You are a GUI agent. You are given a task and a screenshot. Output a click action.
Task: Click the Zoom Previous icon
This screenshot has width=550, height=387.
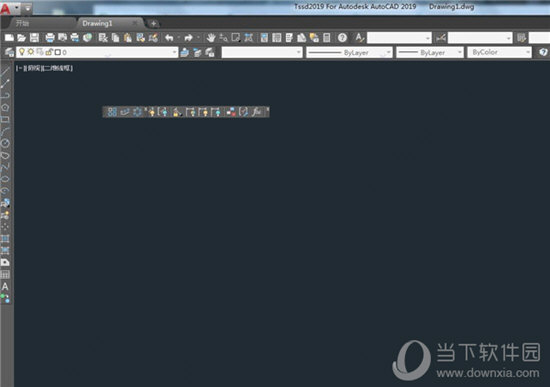(x=249, y=38)
